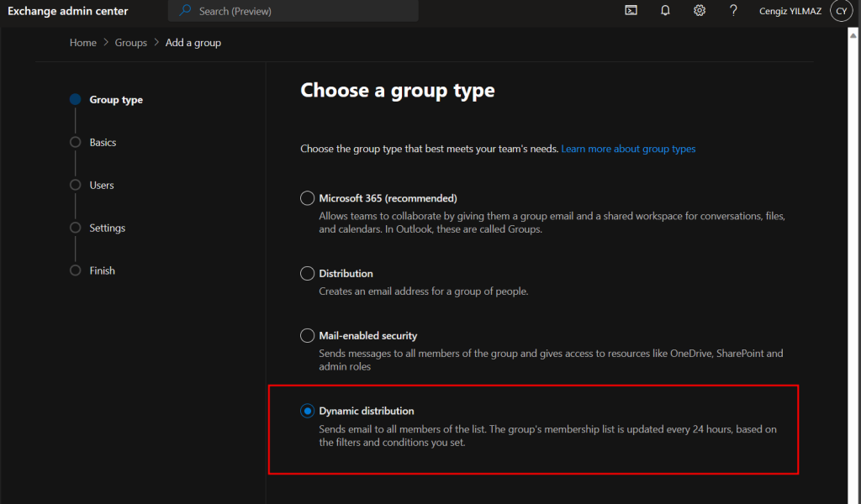
Task: Select Dynamic distribution radio button
Action: [x=308, y=411]
